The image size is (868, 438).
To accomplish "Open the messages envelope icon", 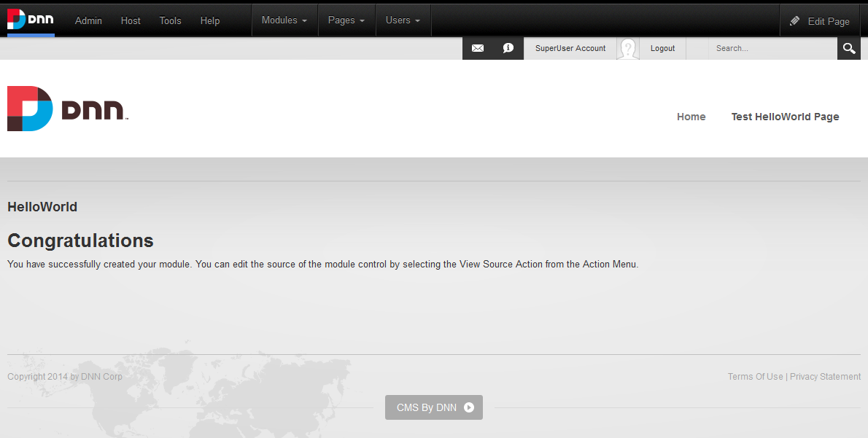I will [x=478, y=48].
